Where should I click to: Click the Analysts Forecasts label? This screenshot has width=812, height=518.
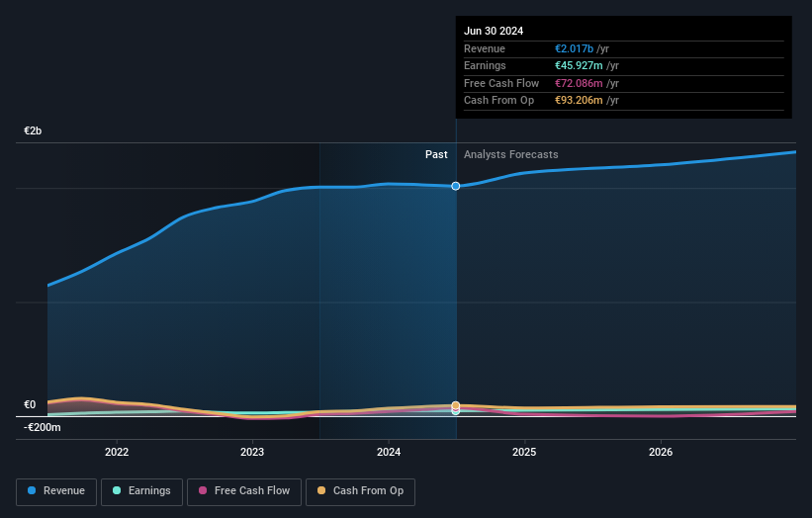pos(511,155)
